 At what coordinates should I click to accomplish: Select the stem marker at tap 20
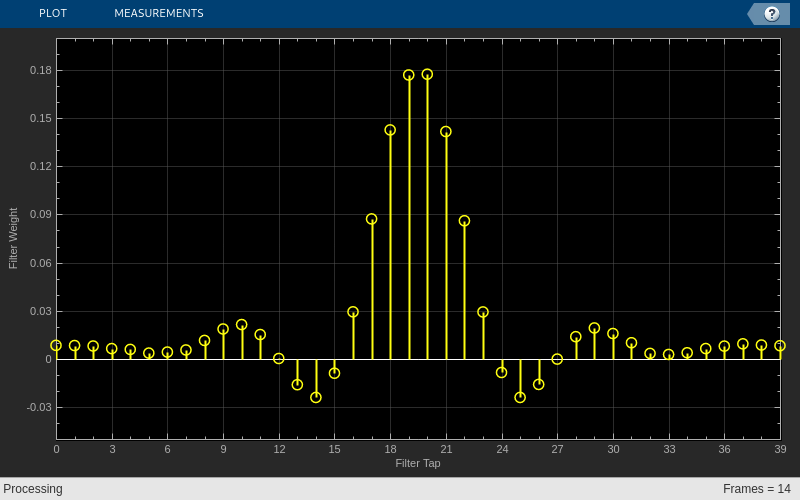tap(428, 74)
